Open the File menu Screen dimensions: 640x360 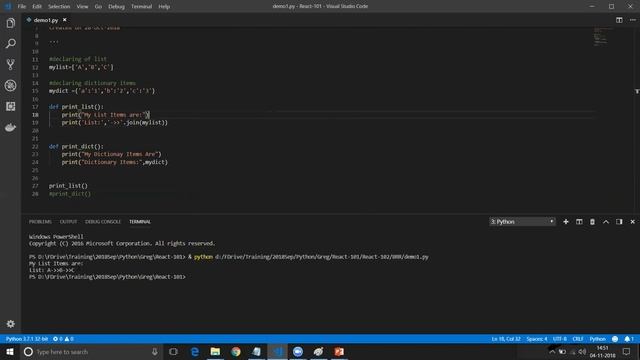[x=22, y=7]
